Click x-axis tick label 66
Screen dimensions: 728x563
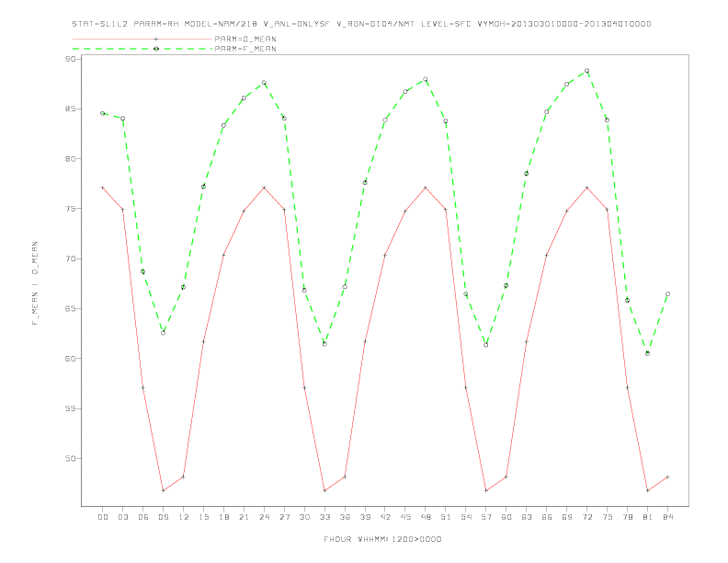[547, 517]
